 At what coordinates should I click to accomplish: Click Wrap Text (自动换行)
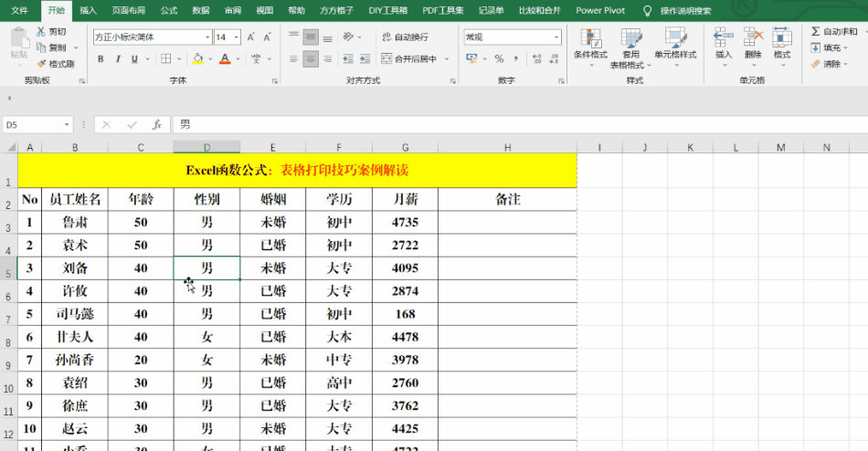[405, 37]
